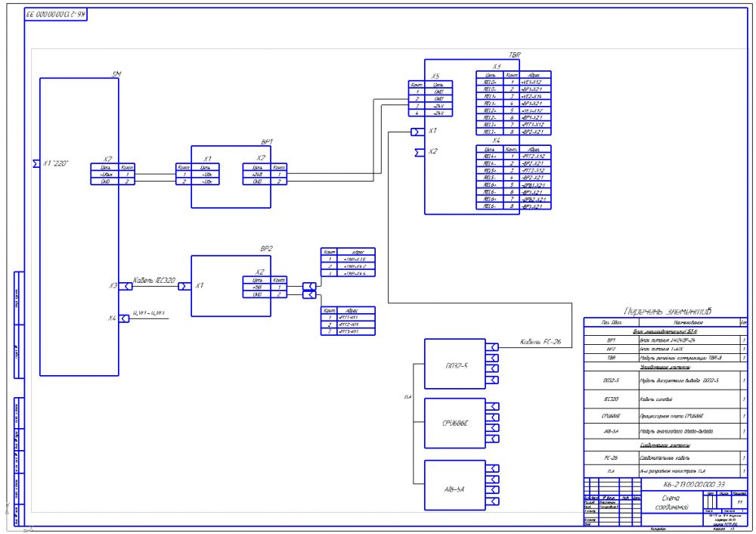Click the 'BP1' row in the elements list table
Screen dimensions: 756x534
click(665, 340)
